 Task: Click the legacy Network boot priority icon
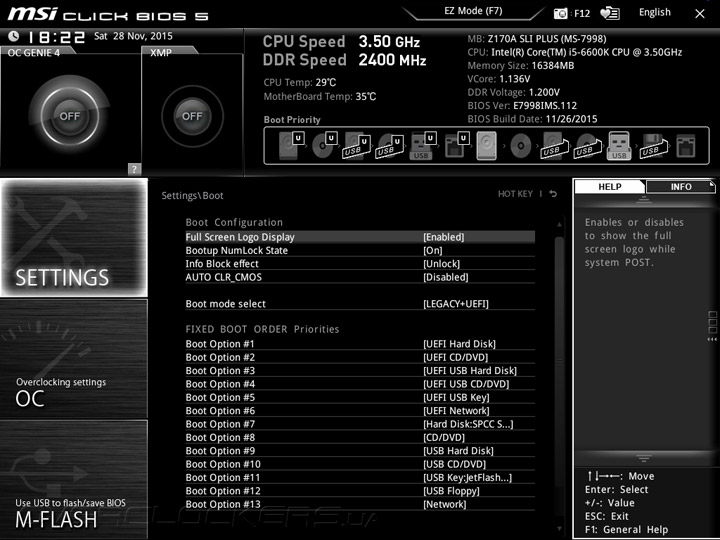click(686, 146)
